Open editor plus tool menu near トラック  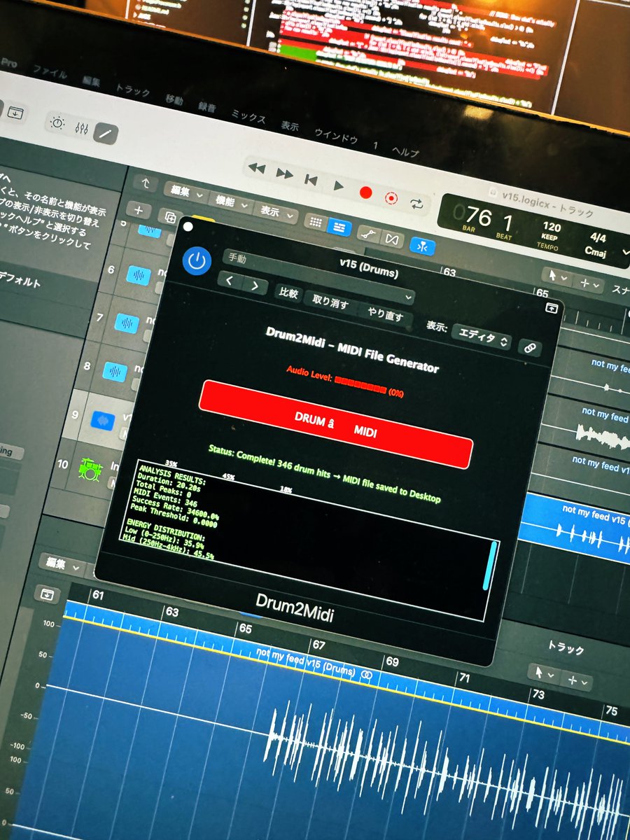click(x=577, y=680)
